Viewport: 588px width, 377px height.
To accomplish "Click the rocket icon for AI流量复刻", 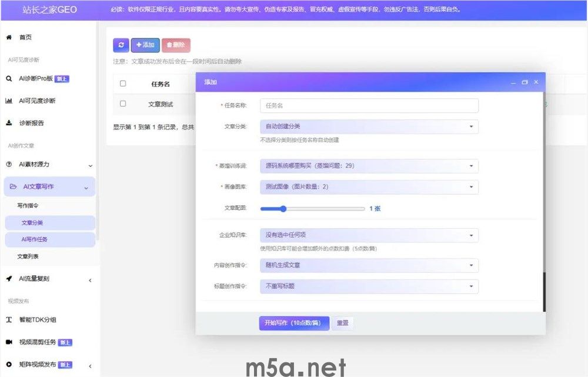I will pyautogui.click(x=9, y=278).
